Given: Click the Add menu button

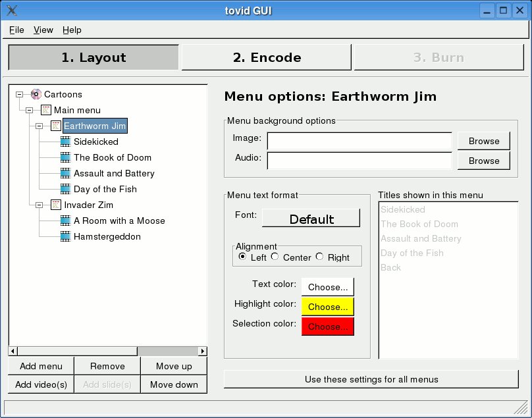Looking at the screenshot, I should [x=41, y=366].
